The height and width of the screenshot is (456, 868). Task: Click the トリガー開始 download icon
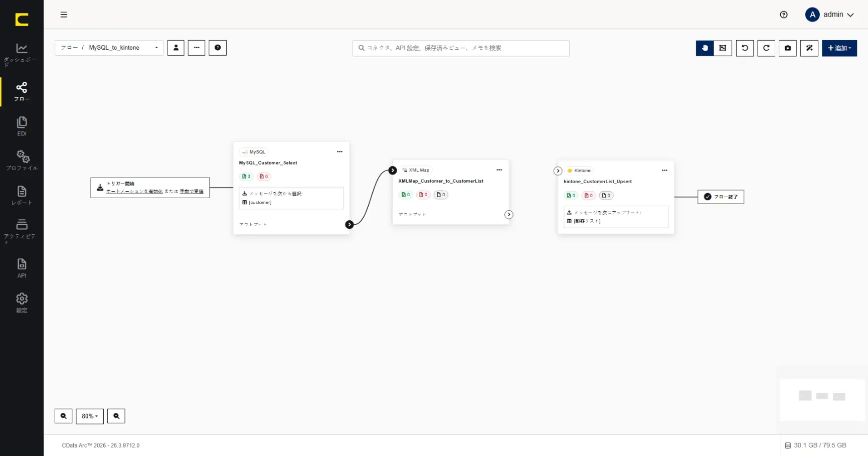(100, 188)
